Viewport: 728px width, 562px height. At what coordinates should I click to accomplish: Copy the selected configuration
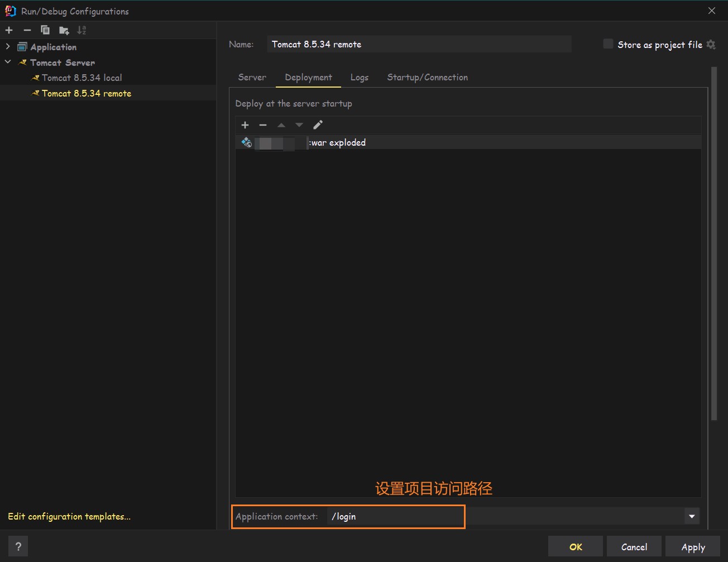pos(45,30)
